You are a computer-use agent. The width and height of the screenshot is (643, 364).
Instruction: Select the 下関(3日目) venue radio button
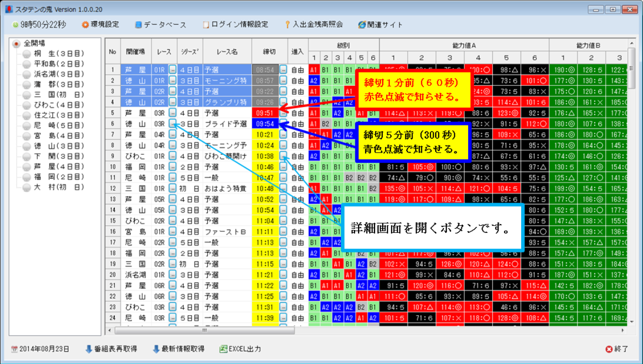pos(27,156)
